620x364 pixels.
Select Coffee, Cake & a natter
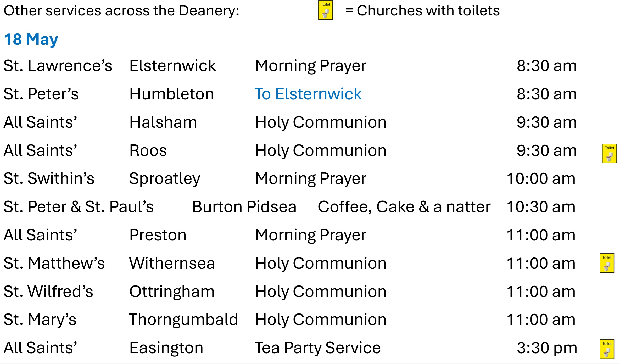click(404, 207)
